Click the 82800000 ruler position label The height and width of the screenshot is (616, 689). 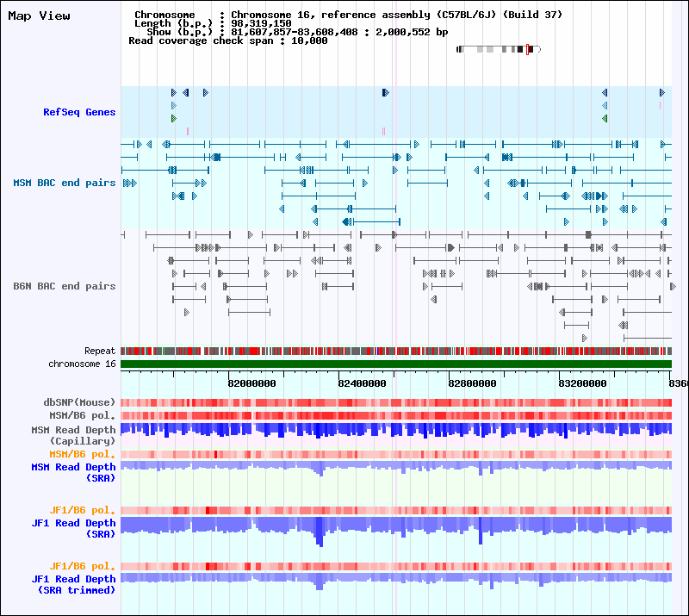point(472,383)
